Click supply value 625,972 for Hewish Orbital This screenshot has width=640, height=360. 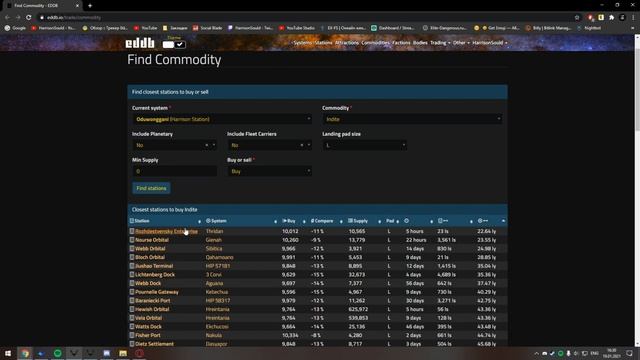pyautogui.click(x=358, y=309)
